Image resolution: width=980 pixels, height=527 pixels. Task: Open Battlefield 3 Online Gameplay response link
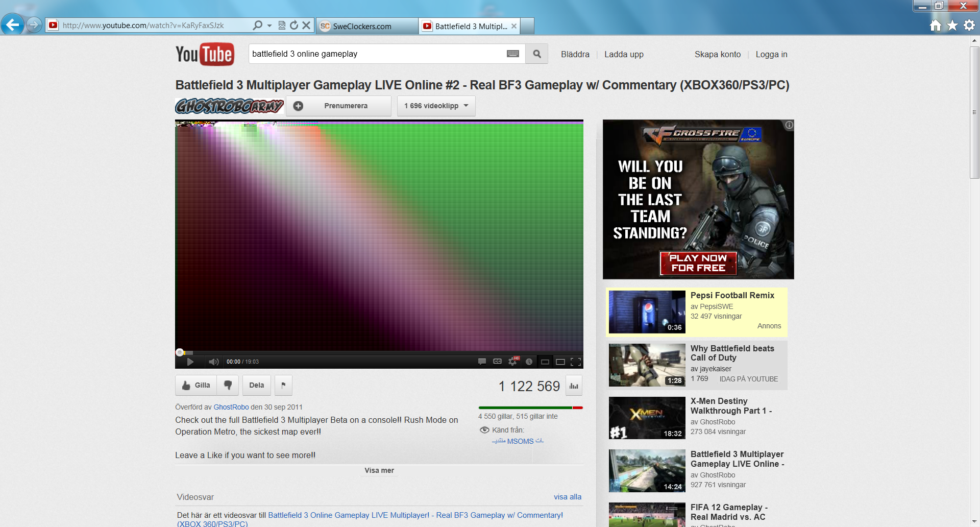click(x=415, y=515)
